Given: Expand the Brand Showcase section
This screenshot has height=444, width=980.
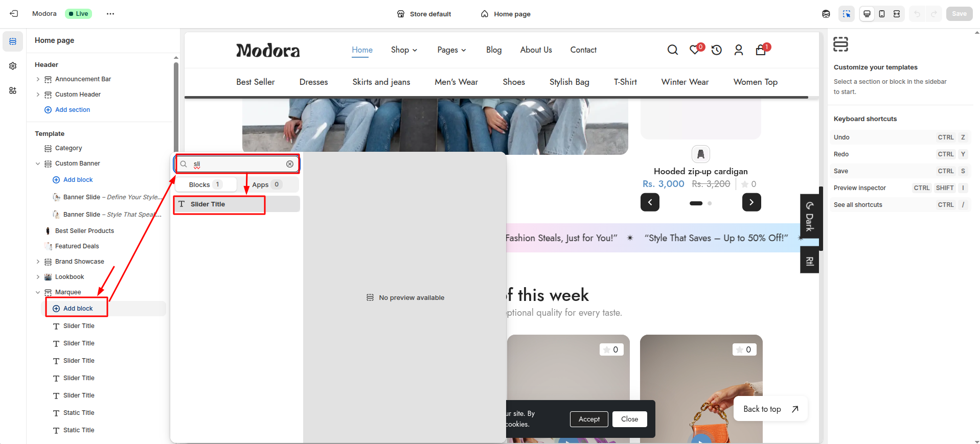Looking at the screenshot, I should 38,262.
